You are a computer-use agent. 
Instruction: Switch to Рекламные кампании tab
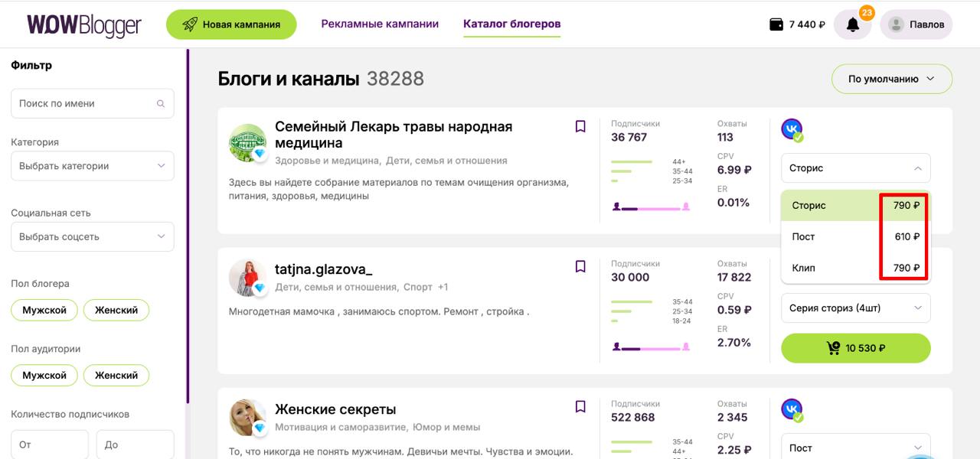(380, 24)
